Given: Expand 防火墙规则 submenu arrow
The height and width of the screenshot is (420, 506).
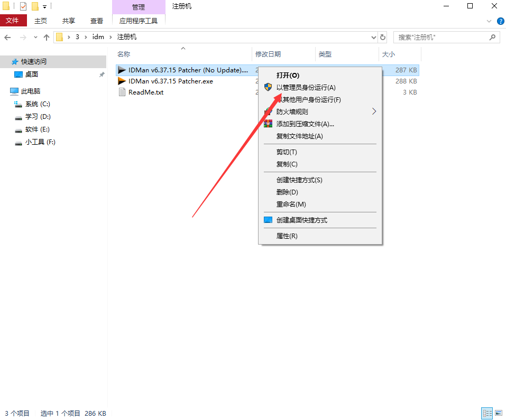Looking at the screenshot, I should [374, 111].
